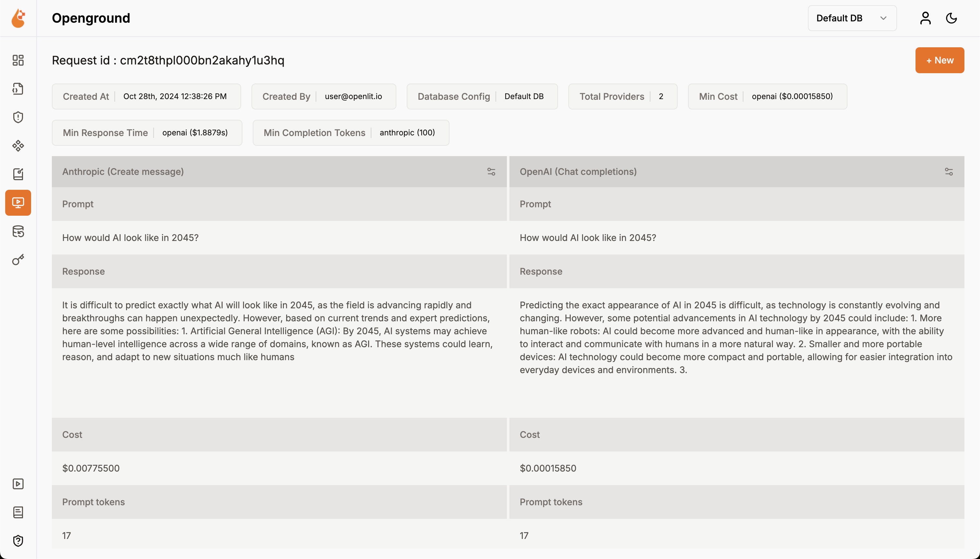Open the dashboard grid icon in sidebar
Screen dimensions: 980x559
pos(18,60)
